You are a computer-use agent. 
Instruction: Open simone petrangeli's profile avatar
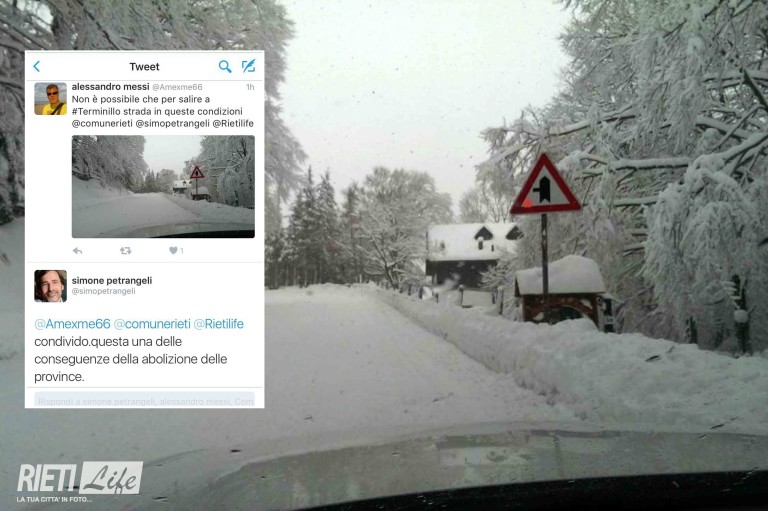coord(50,286)
